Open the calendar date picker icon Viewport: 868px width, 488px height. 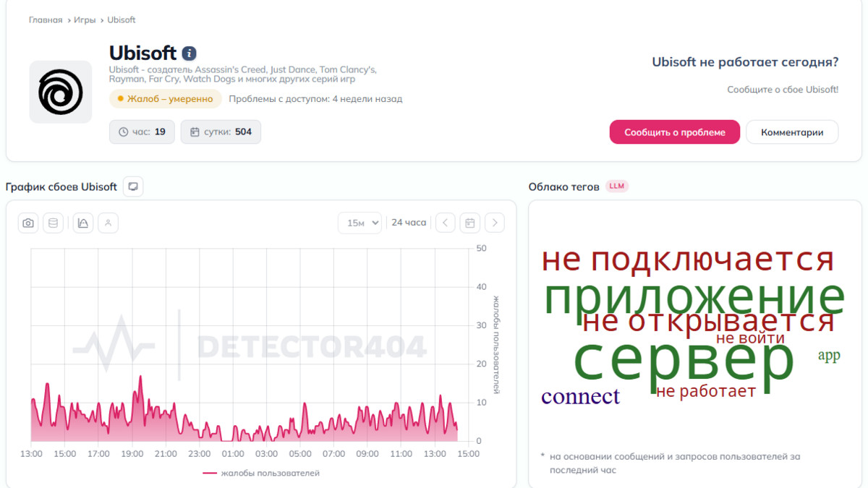tap(470, 223)
